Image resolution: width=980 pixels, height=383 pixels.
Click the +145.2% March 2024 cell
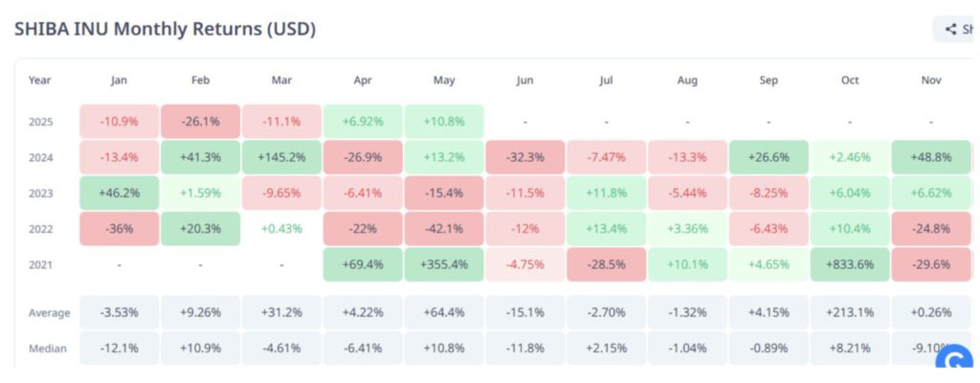281,157
